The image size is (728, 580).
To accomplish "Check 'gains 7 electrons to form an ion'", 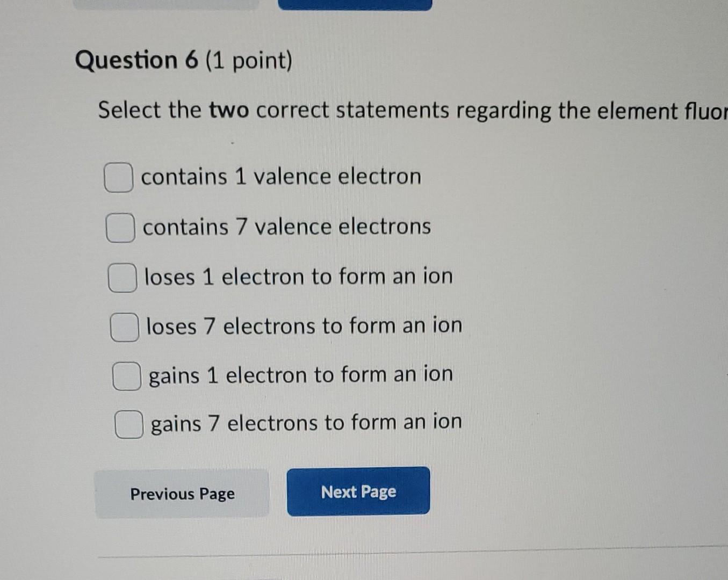I will 128,424.
